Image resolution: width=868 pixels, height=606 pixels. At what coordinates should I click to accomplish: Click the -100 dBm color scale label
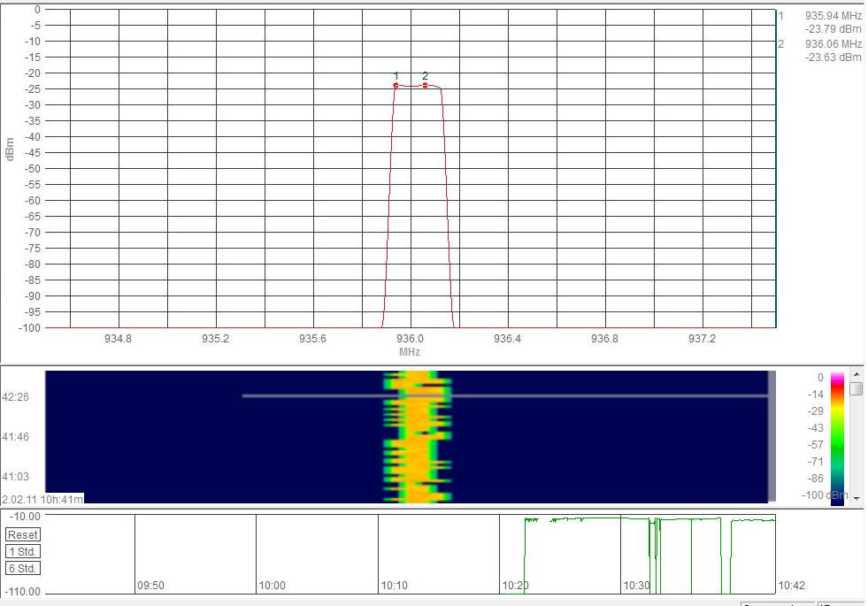pyautogui.click(x=825, y=495)
